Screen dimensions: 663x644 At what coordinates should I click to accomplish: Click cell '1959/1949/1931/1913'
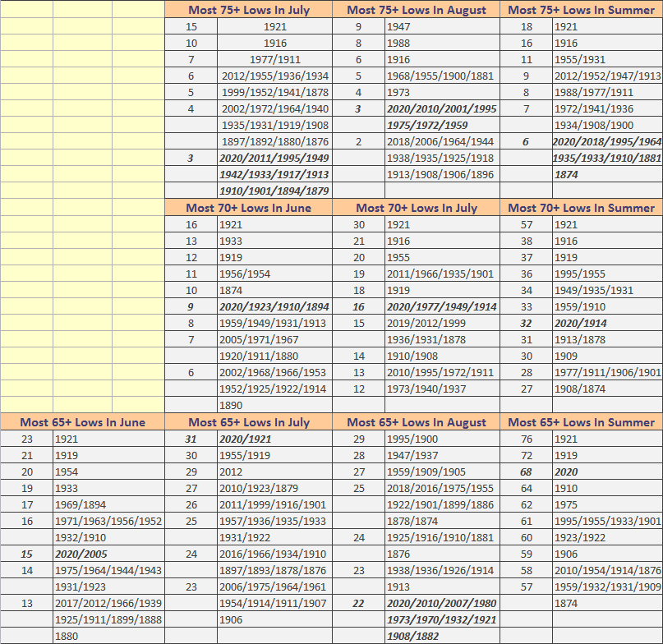pos(275,324)
